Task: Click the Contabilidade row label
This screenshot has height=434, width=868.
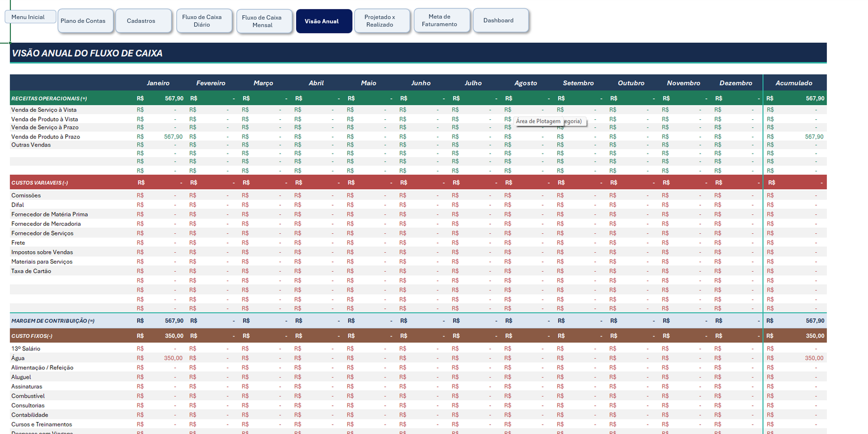Action: point(30,415)
